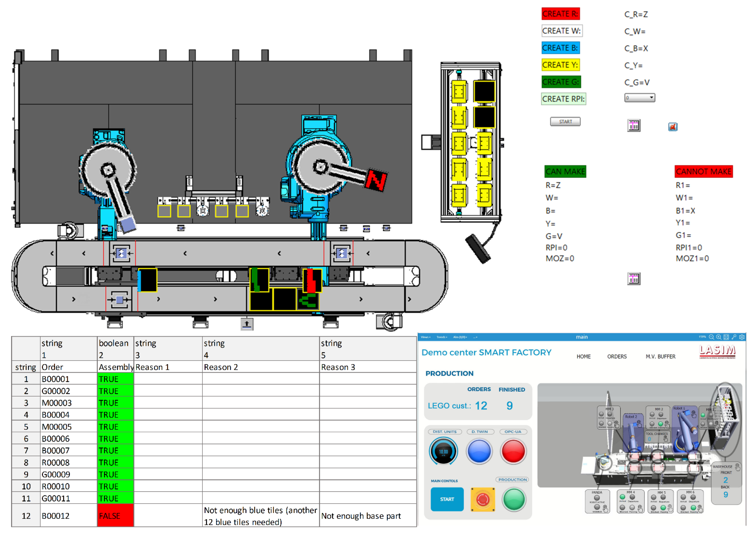Click the gray START button under CREATE RPI
756x535 pixels.
pyautogui.click(x=565, y=122)
